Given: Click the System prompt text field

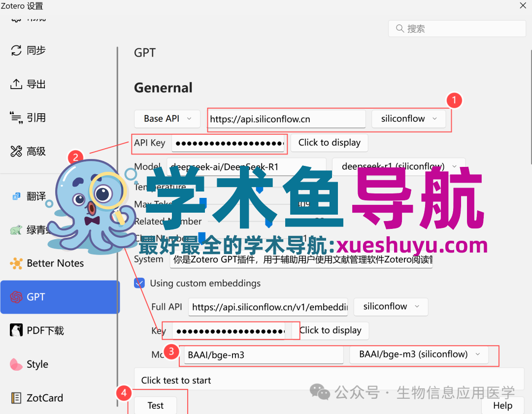Looking at the screenshot, I should click(x=301, y=260).
